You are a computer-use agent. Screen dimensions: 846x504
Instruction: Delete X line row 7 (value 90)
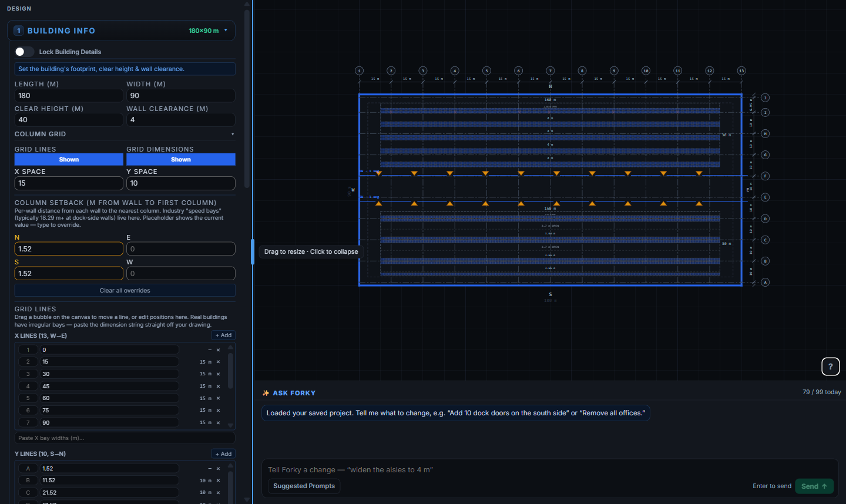tap(218, 423)
